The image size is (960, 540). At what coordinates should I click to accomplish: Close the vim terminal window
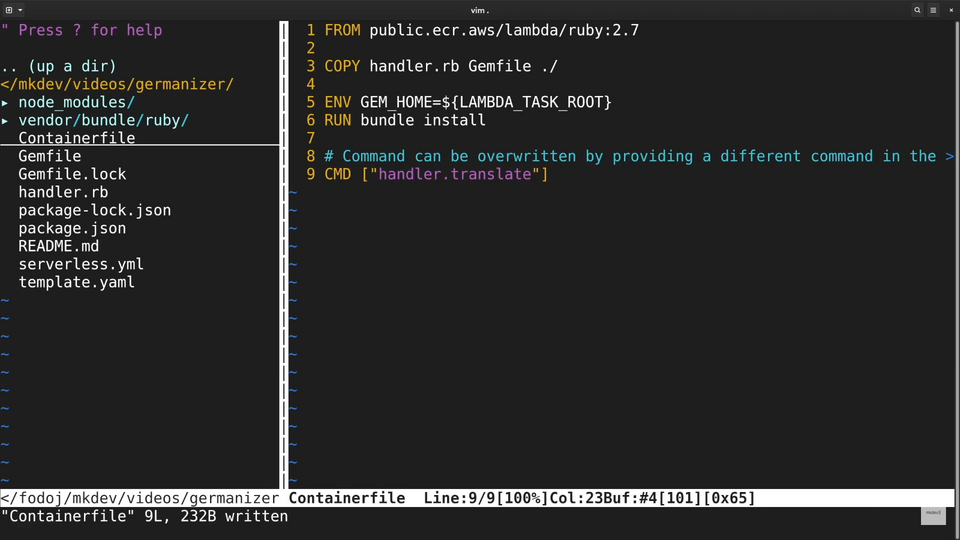point(951,10)
